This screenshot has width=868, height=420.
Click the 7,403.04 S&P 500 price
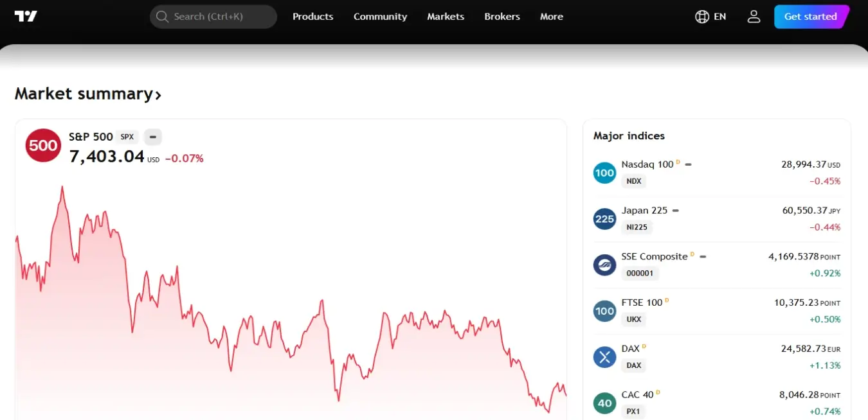[x=107, y=156]
